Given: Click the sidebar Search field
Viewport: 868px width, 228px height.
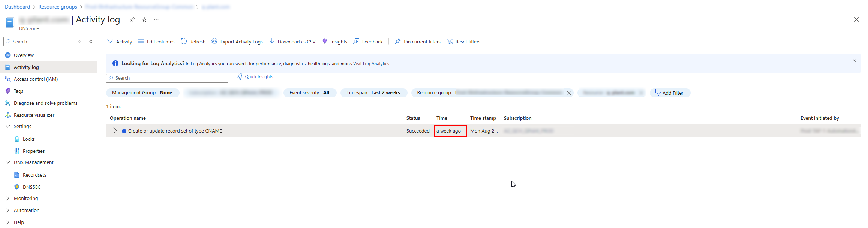Looking at the screenshot, I should click(39, 42).
